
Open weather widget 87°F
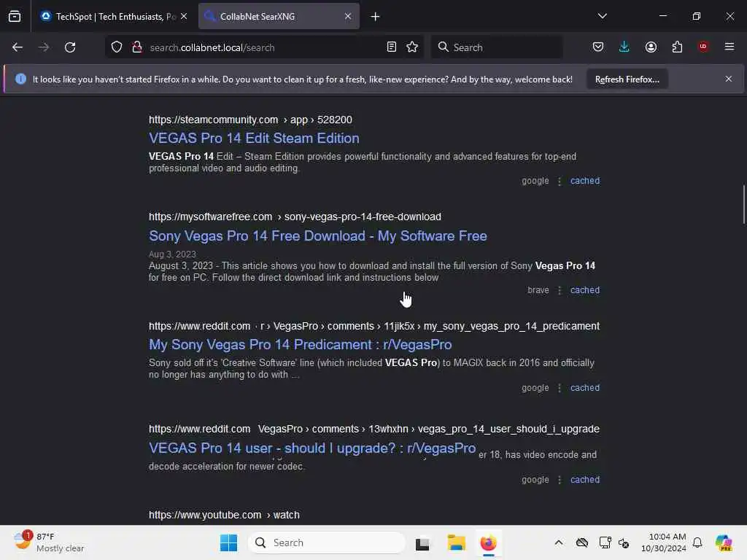(48, 542)
